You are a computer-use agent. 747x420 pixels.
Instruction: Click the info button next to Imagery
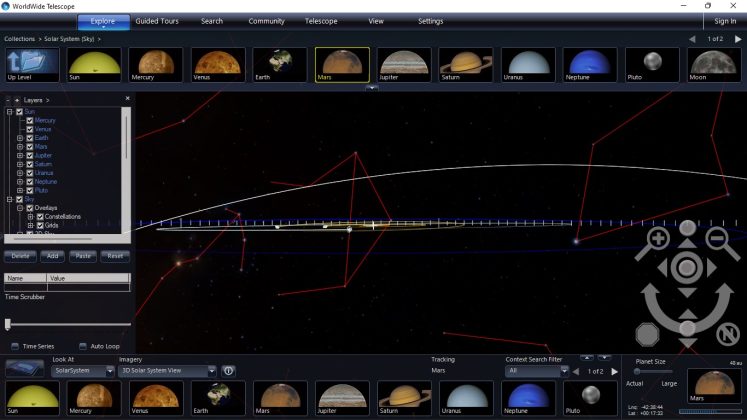tap(228, 371)
